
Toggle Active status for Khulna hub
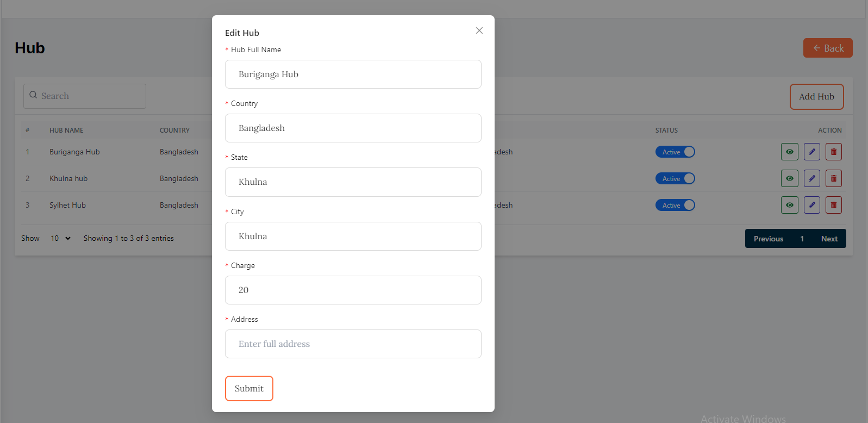pyautogui.click(x=675, y=179)
